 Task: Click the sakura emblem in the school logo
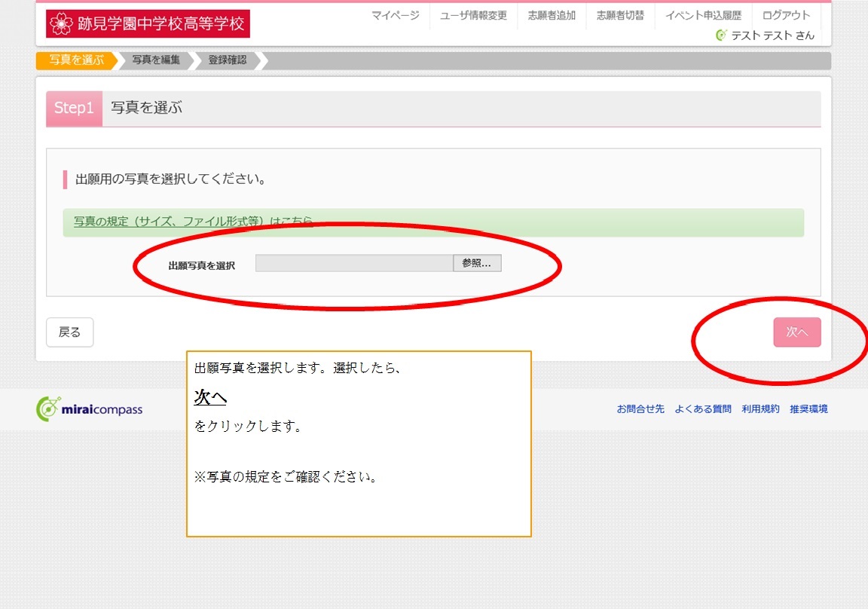(61, 24)
